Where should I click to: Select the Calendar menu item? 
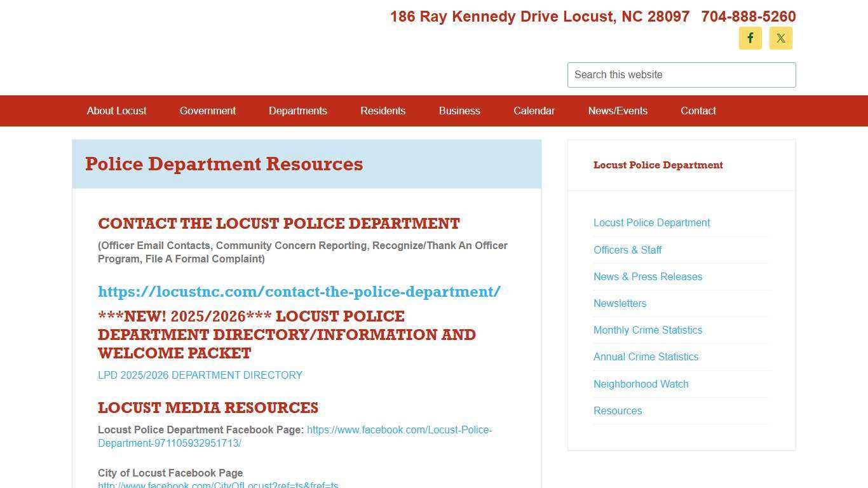click(534, 111)
